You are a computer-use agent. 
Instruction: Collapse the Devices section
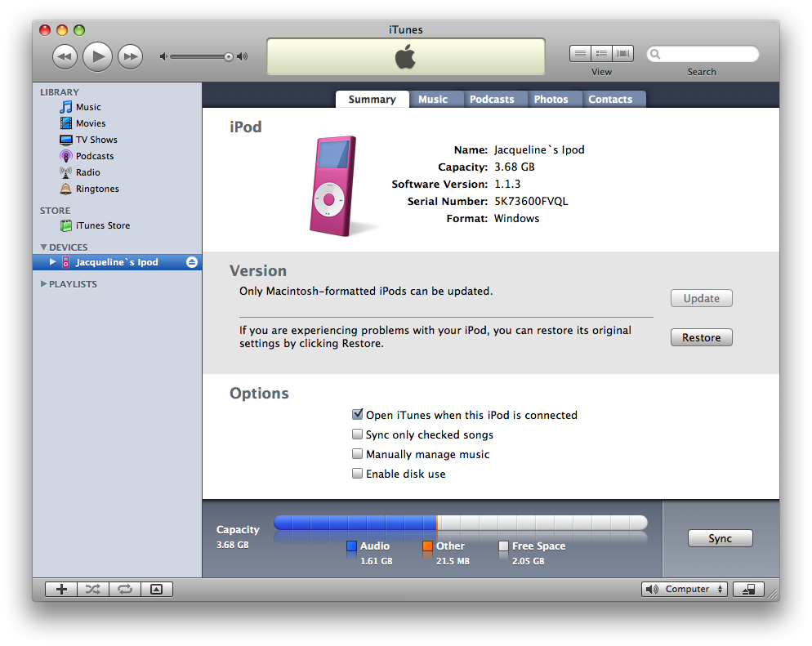pos(43,247)
